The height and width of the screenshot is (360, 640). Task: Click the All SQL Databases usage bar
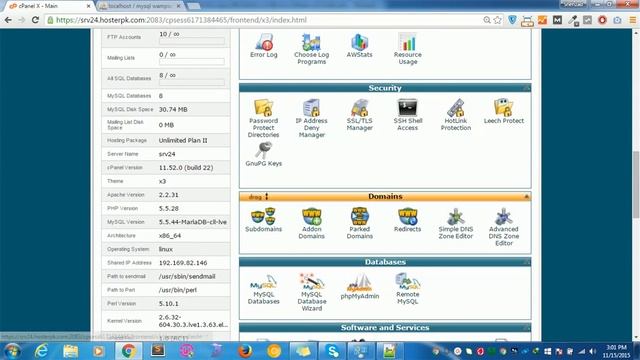pyautogui.click(x=192, y=82)
